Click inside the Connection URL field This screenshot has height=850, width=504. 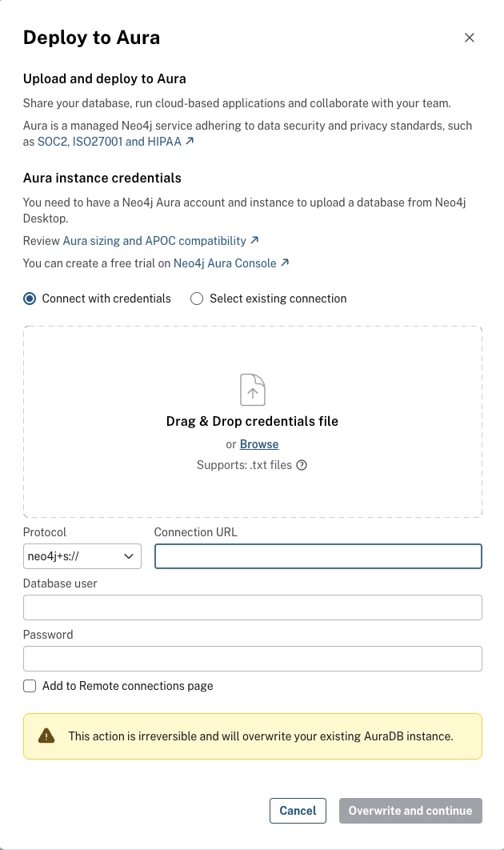[318, 555]
